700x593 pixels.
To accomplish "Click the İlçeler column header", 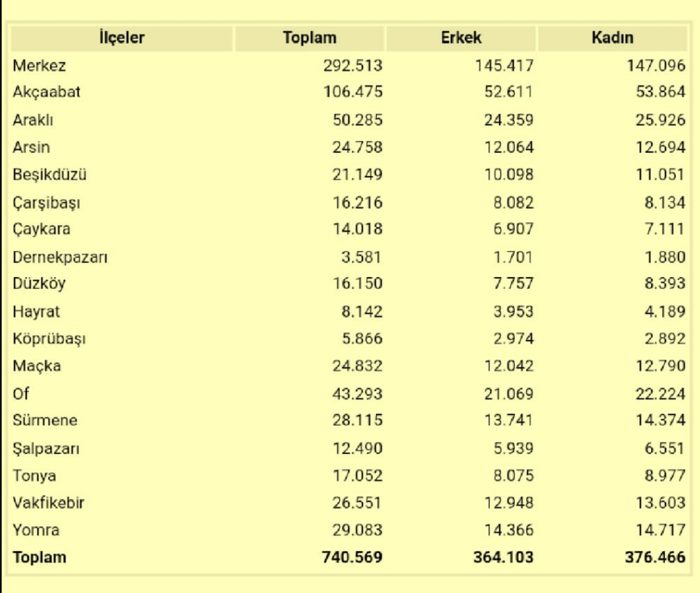I will point(122,38).
